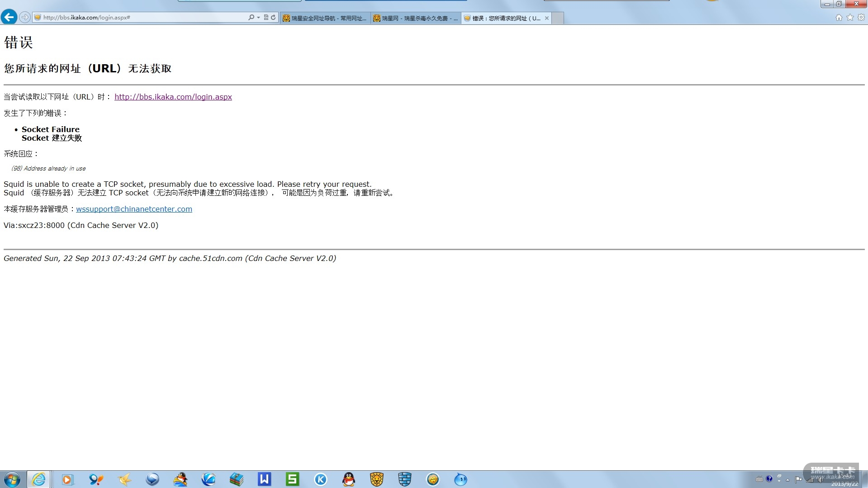Click the "Squid is unable to create a TCP socket" sentence
The width and height of the screenshot is (868, 488).
pyautogui.click(x=188, y=184)
